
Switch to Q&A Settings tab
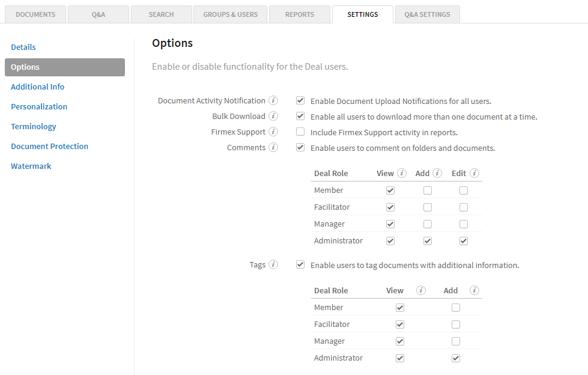pos(427,14)
